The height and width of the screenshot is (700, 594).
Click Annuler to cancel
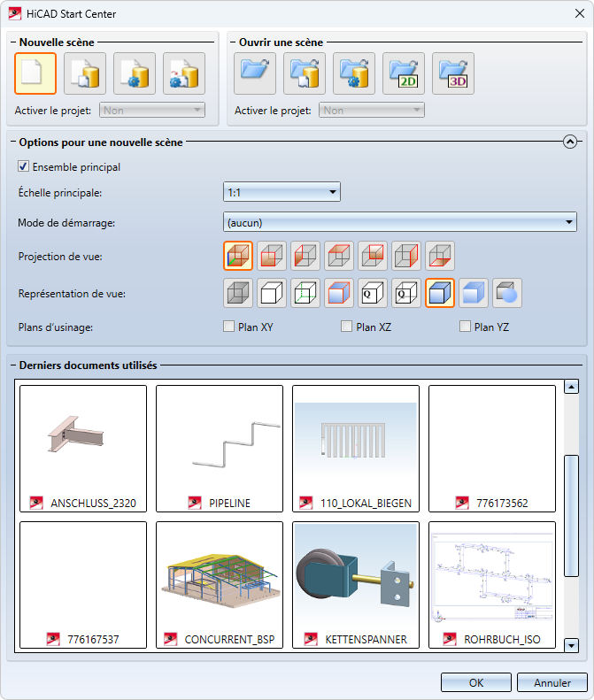click(x=552, y=682)
